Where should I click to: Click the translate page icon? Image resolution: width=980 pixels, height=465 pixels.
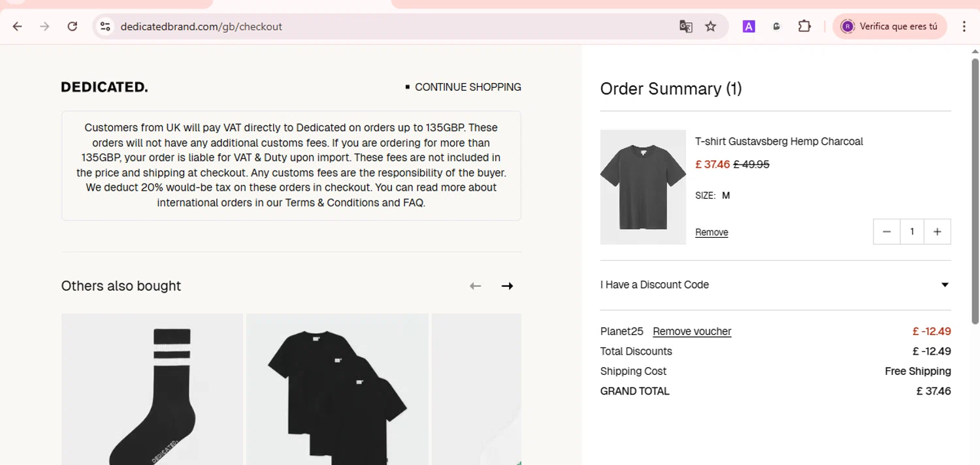685,27
